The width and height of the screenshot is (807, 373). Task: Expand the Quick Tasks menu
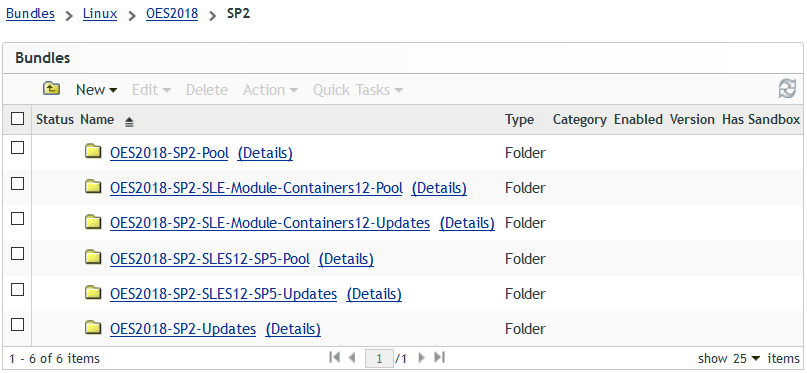coord(358,90)
